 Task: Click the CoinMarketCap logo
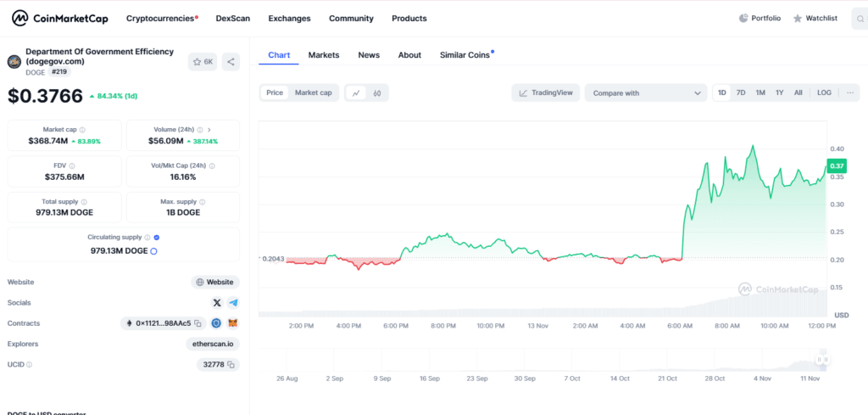[x=60, y=19]
